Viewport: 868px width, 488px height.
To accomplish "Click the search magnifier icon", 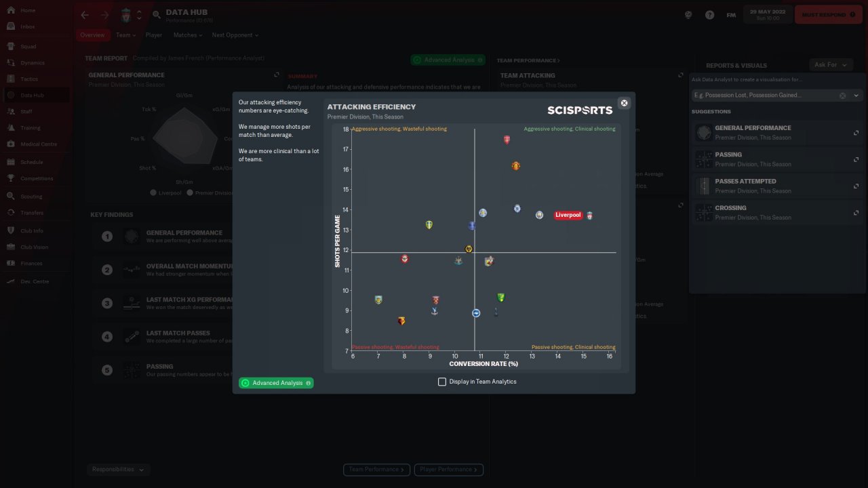I will [157, 15].
